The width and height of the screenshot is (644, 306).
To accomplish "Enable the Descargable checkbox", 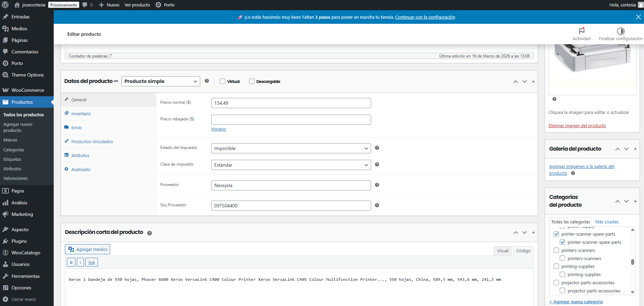I will (252, 81).
